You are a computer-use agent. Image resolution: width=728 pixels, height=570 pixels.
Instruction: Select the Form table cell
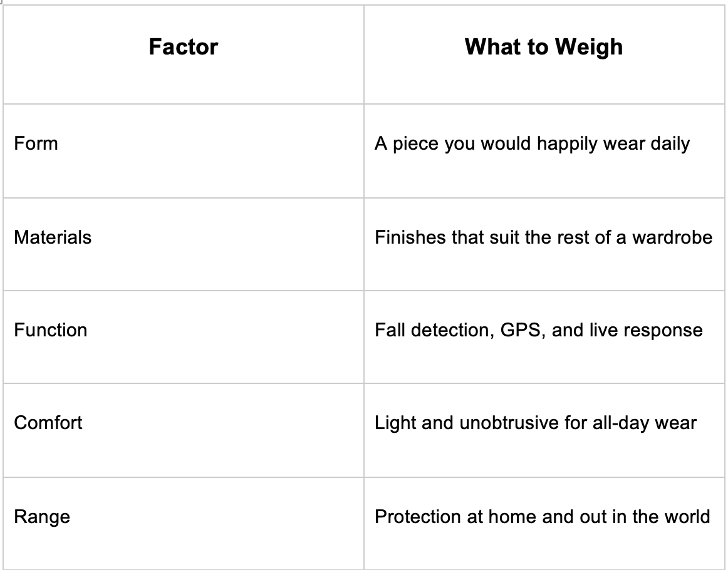[184, 151]
